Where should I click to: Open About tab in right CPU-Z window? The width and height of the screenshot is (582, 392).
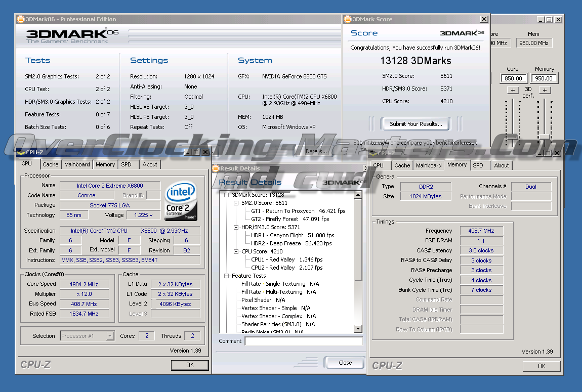point(502,165)
